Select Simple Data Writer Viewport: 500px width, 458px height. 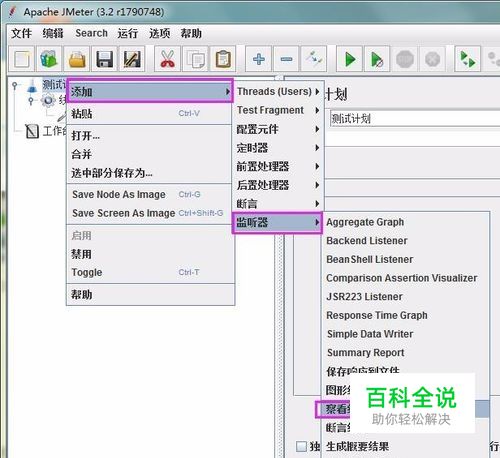(x=405, y=334)
